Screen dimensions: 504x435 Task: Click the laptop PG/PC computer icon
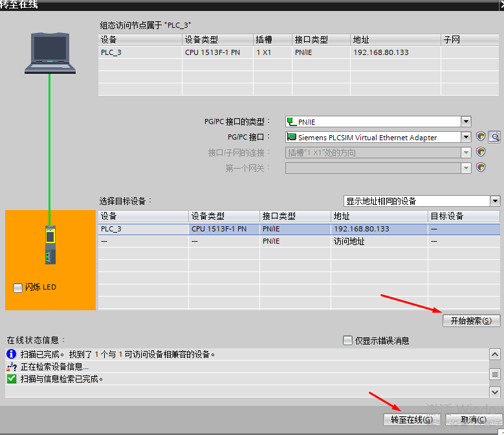[50, 52]
